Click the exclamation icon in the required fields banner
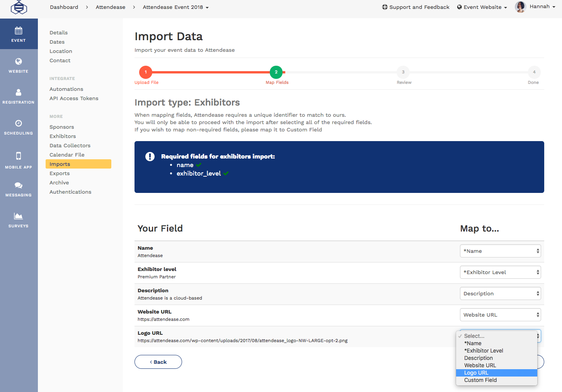 point(150,157)
